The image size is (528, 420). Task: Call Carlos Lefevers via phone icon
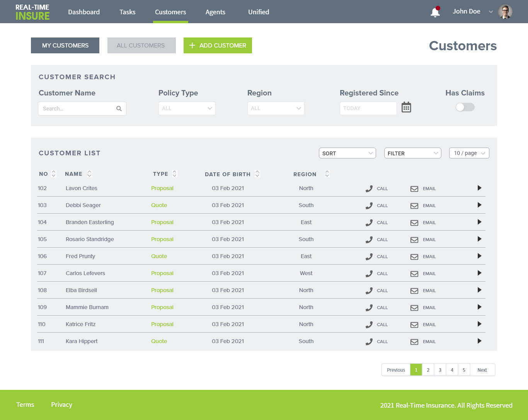point(369,274)
